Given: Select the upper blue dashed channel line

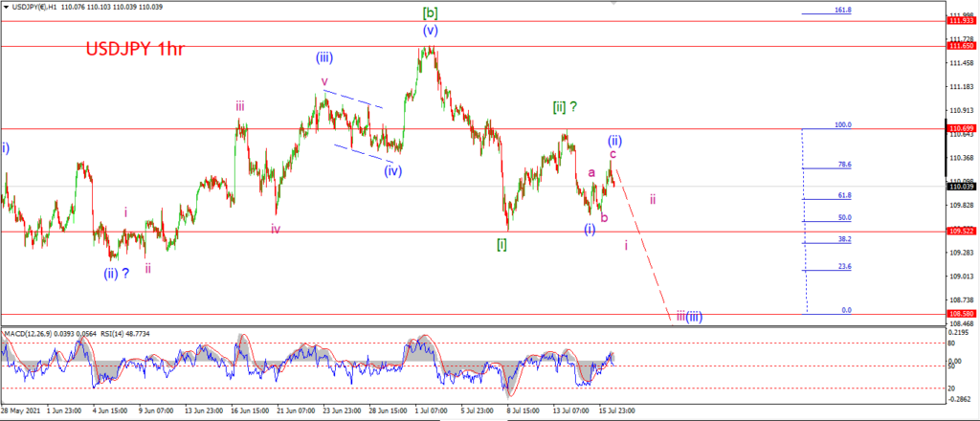Looking at the screenshot, I should (353, 100).
